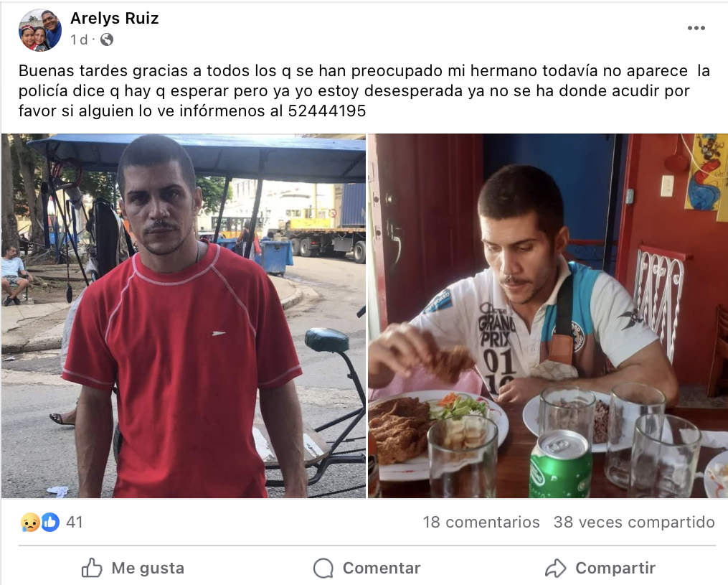Click the thumbs-up icon beside Me gusta
Image resolution: width=728 pixels, height=585 pixels.
pos(92,568)
